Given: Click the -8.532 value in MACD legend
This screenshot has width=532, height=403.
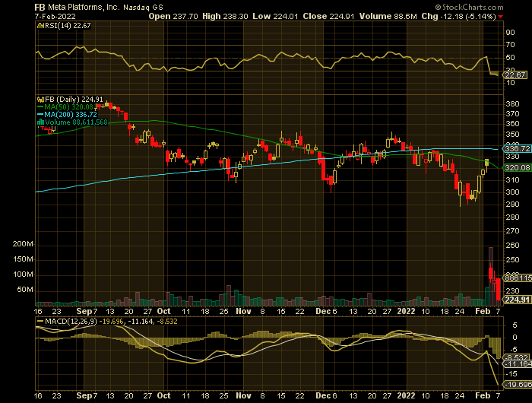Looking at the screenshot, I should pyautogui.click(x=166, y=321).
